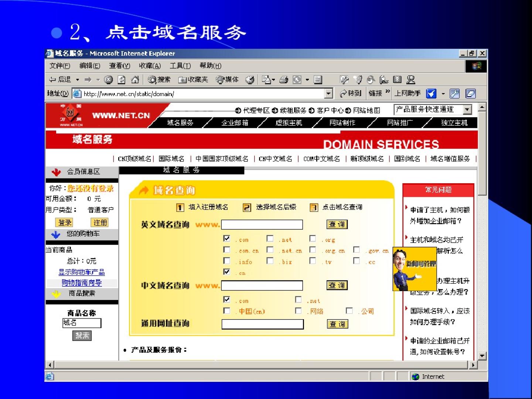Click the vertical scrollbar down arrow
The height and width of the screenshot is (399, 532).
(482, 356)
